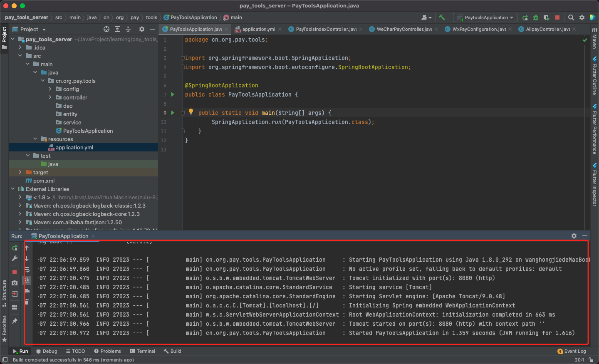The image size is (599, 364).
Task: Toggle tool window bars icon in status bar
Action: (x=5, y=360)
